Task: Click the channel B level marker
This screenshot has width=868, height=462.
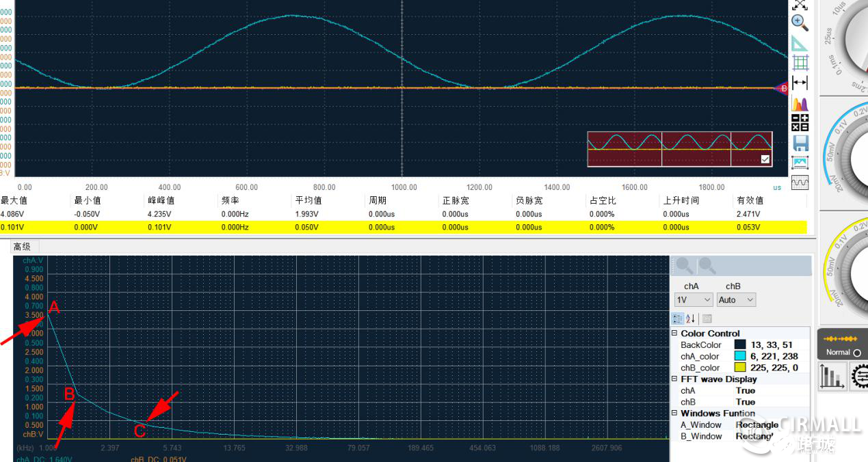Action: click(x=782, y=88)
